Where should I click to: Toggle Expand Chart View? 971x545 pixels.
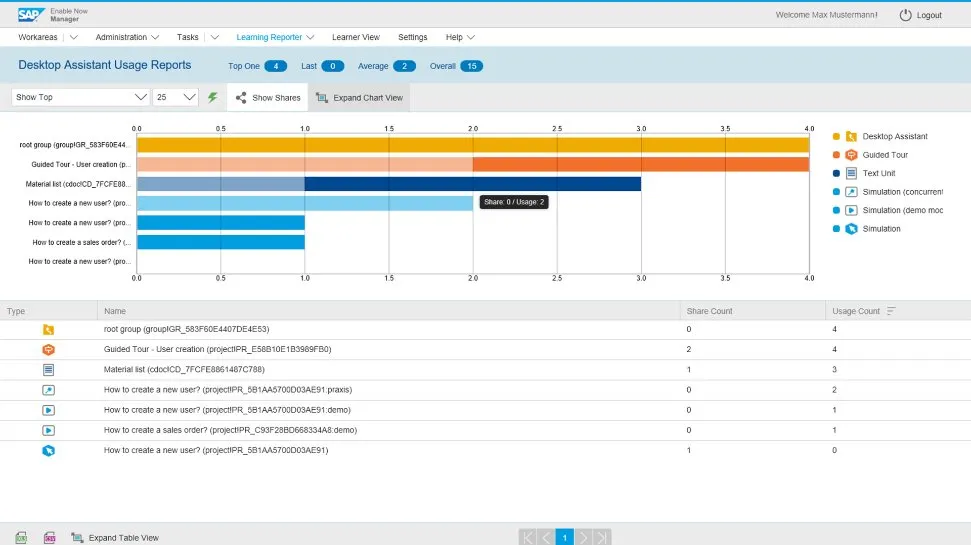coord(359,98)
